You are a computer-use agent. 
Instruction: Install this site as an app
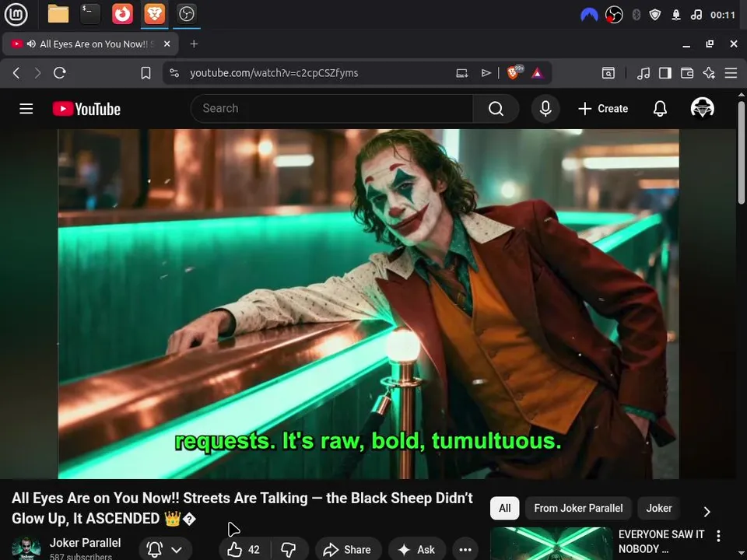[461, 73]
